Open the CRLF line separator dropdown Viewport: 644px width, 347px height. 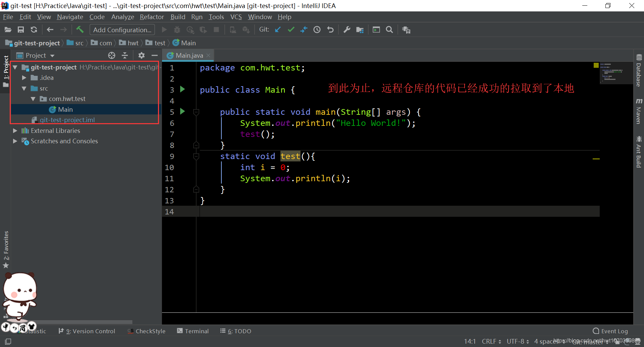(x=491, y=341)
